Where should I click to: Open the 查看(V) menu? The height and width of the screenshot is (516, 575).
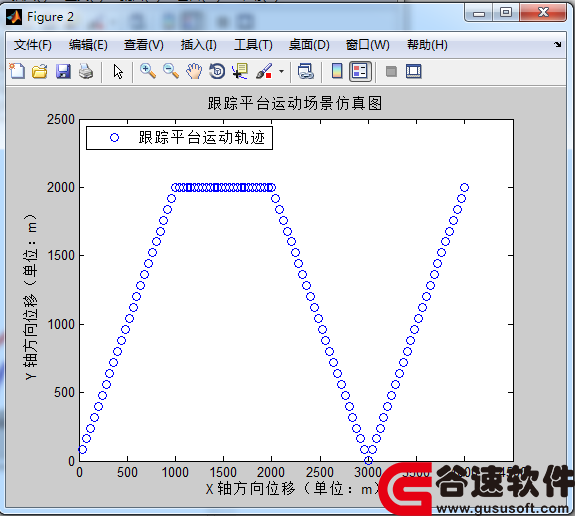tap(144, 45)
